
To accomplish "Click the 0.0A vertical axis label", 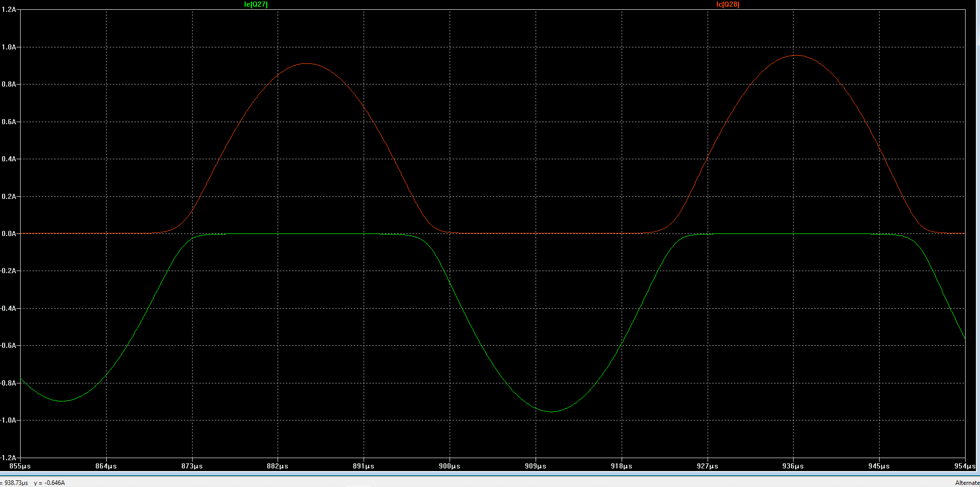I will (9, 233).
